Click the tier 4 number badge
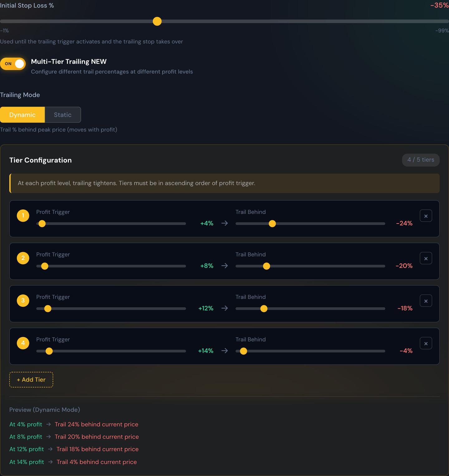This screenshot has height=476, width=449. (x=23, y=343)
